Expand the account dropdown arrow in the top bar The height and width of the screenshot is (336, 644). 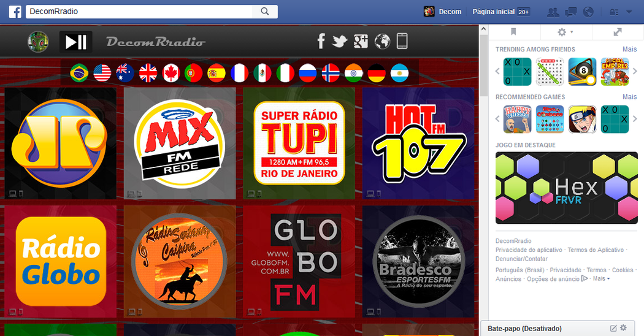pyautogui.click(x=629, y=12)
